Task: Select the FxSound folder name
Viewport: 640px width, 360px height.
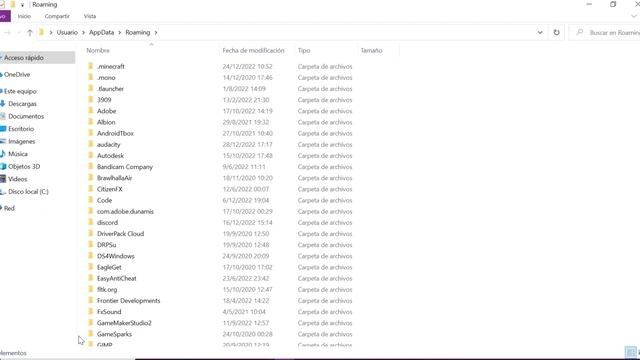Action: (109, 312)
